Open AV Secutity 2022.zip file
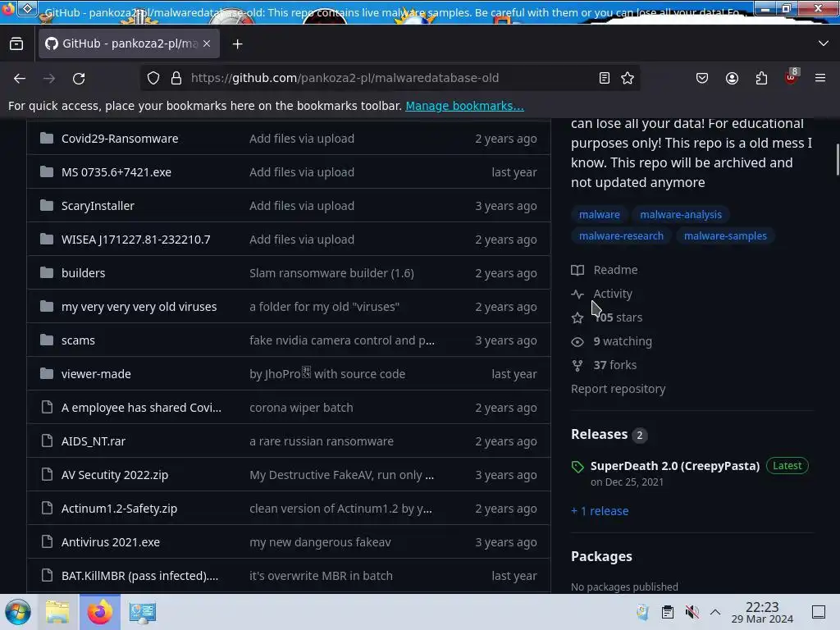The width and height of the screenshot is (840, 630). point(115,475)
